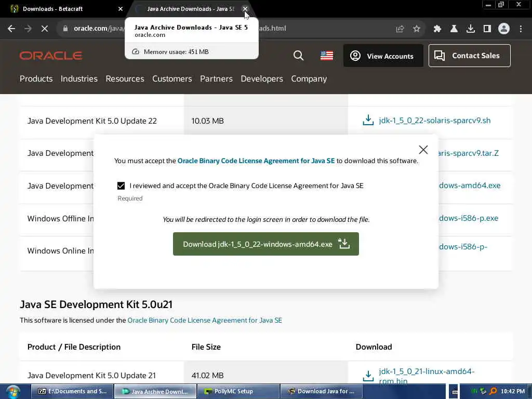Click the solaris-sparcv9.sh download arrow icon
Image resolution: width=532 pixels, height=399 pixels.
pyautogui.click(x=368, y=120)
